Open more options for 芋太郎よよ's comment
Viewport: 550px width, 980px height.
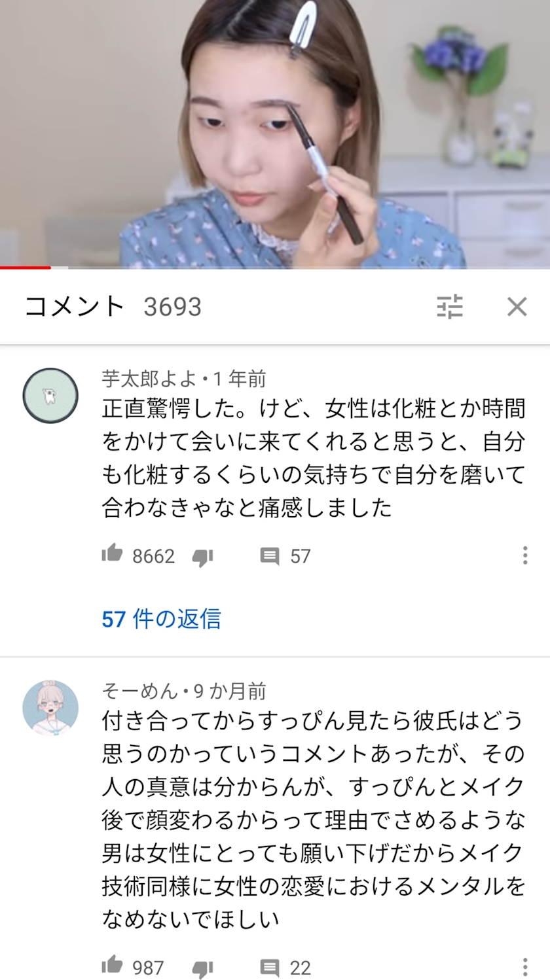(x=524, y=555)
